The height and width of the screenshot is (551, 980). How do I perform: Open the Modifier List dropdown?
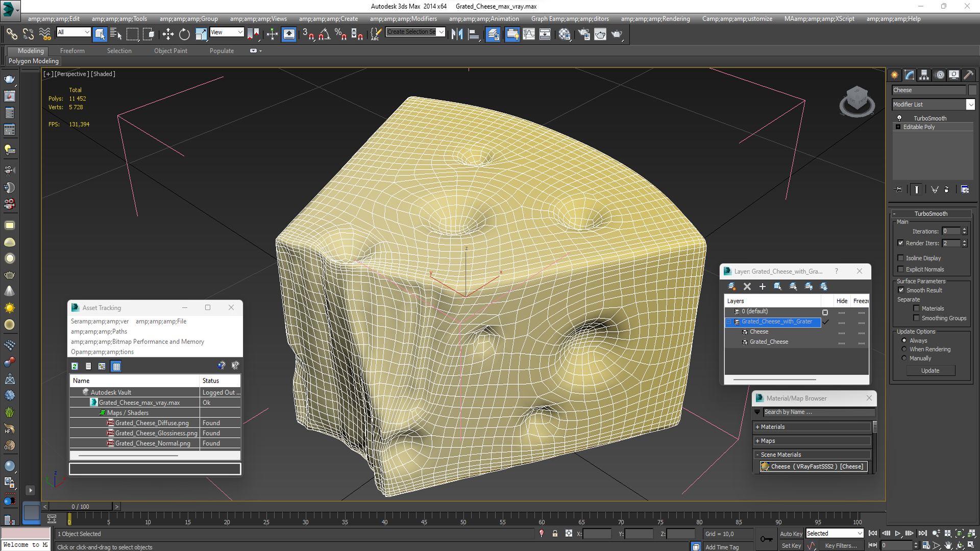coord(970,104)
